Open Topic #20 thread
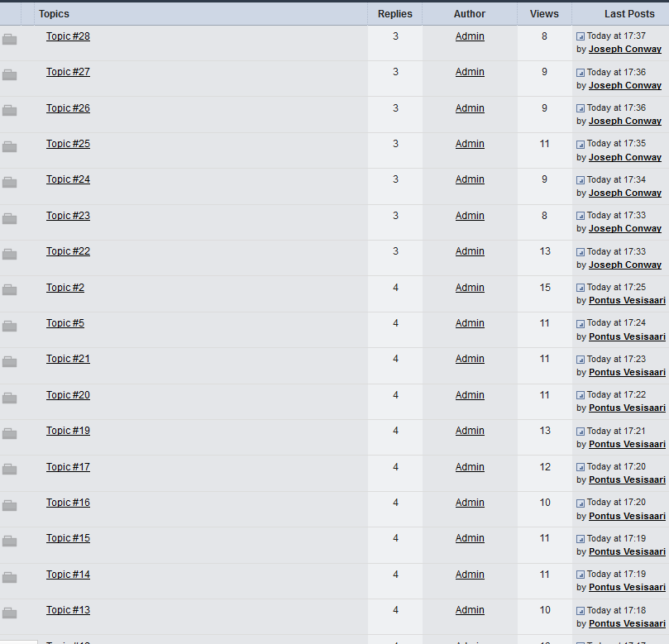 click(x=69, y=395)
